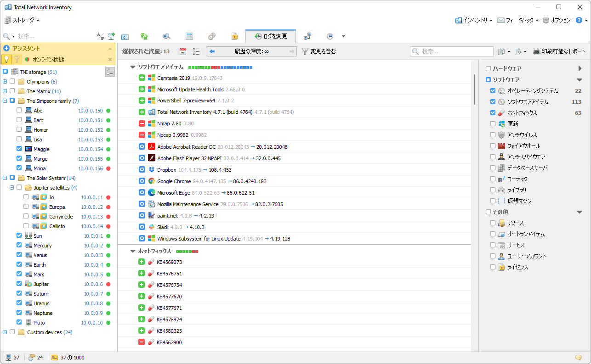Open the software accounting tab with the disc icon
591x364 pixels.
(x=211, y=36)
